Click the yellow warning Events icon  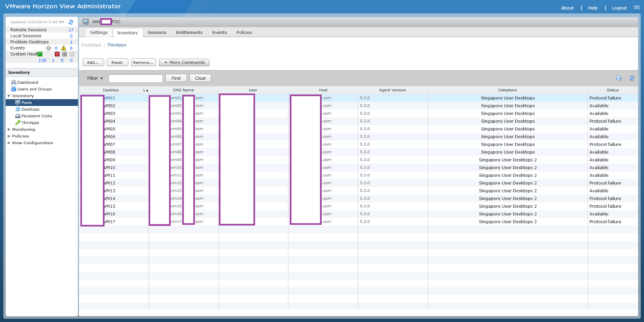63,48
